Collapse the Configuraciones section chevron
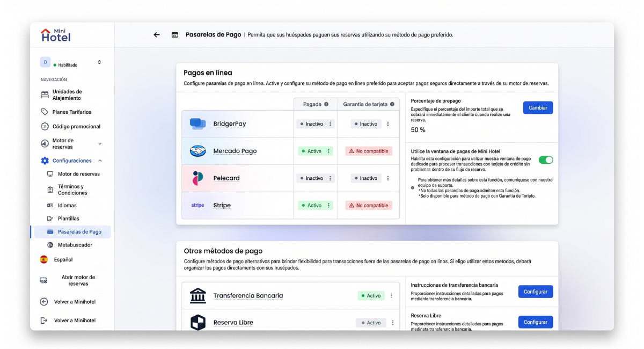The width and height of the screenshot is (644, 349). tap(100, 161)
